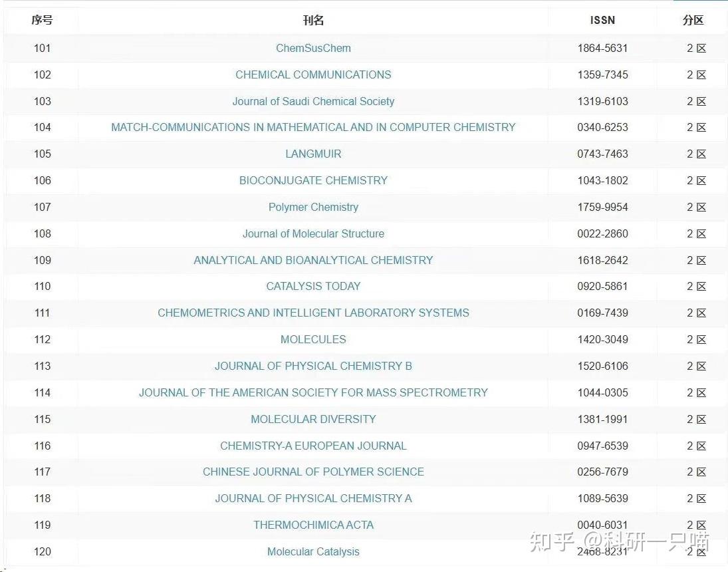This screenshot has width=728, height=572.
Task: Open ANALYTICAL AND BIOANALYTICAL CHEMISTRY link
Action: click(x=313, y=260)
